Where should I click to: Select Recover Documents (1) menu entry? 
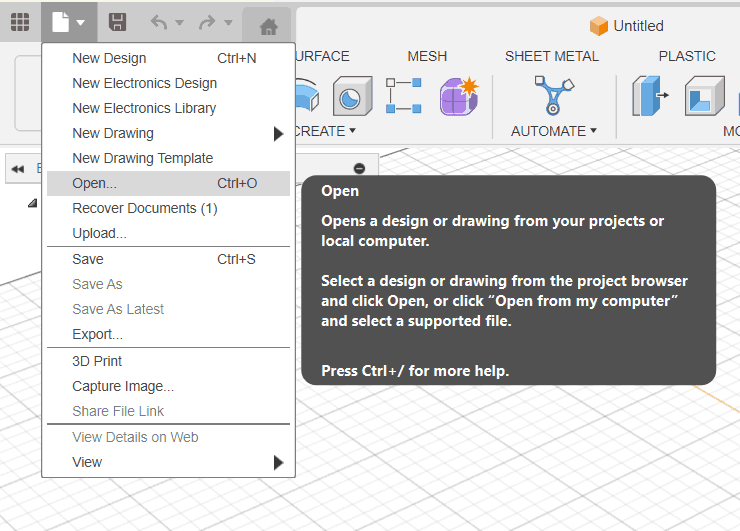168,208
